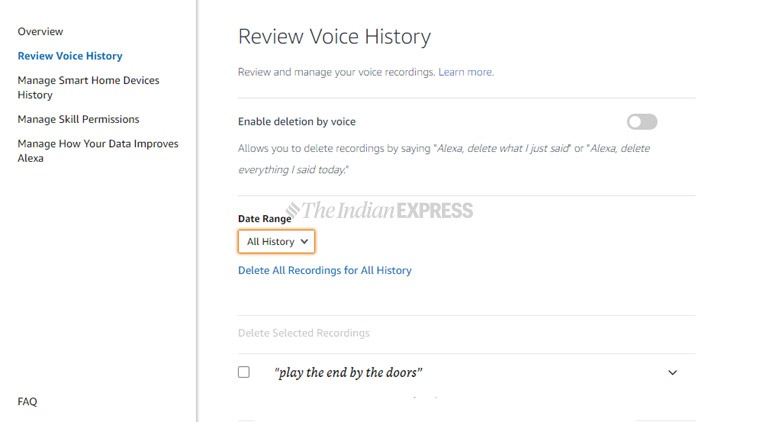Image resolution: width=759 pixels, height=422 pixels.
Task: Click the "play the end by the doors" text
Action: point(348,373)
